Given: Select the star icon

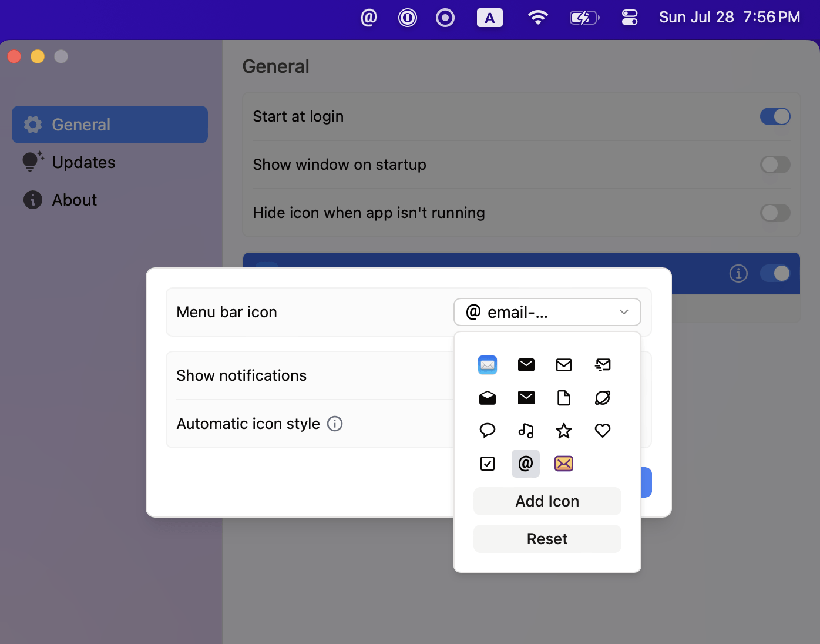Looking at the screenshot, I should [x=564, y=431].
